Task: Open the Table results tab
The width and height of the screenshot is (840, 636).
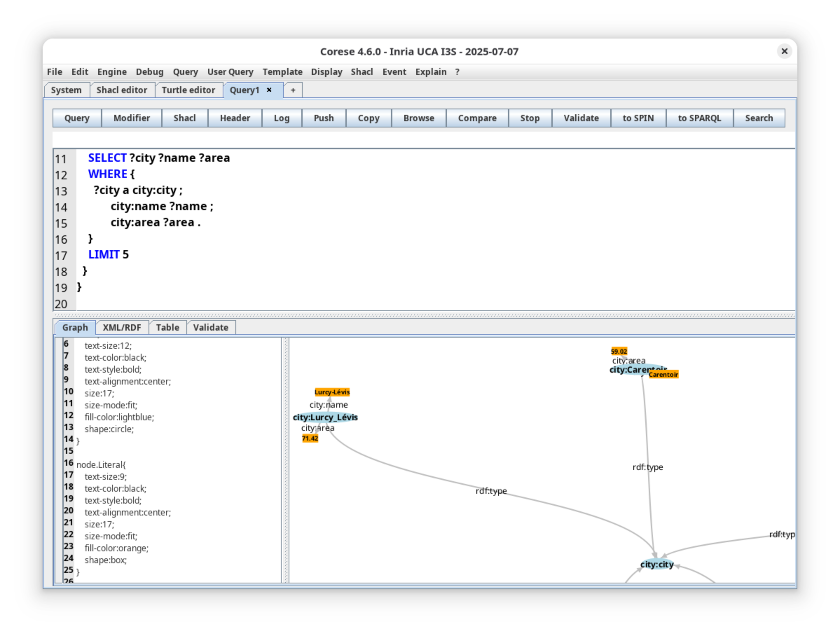Action: (167, 327)
